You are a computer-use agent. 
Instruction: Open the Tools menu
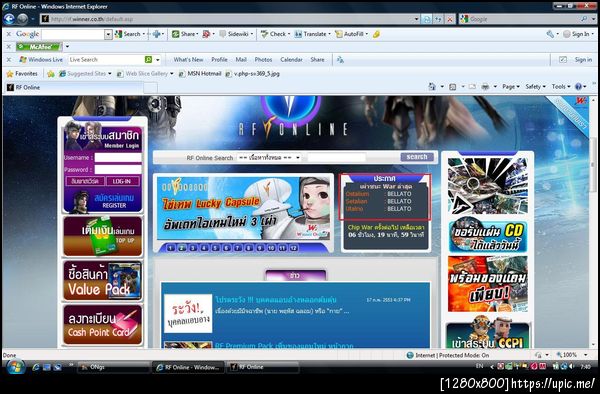coord(561,87)
